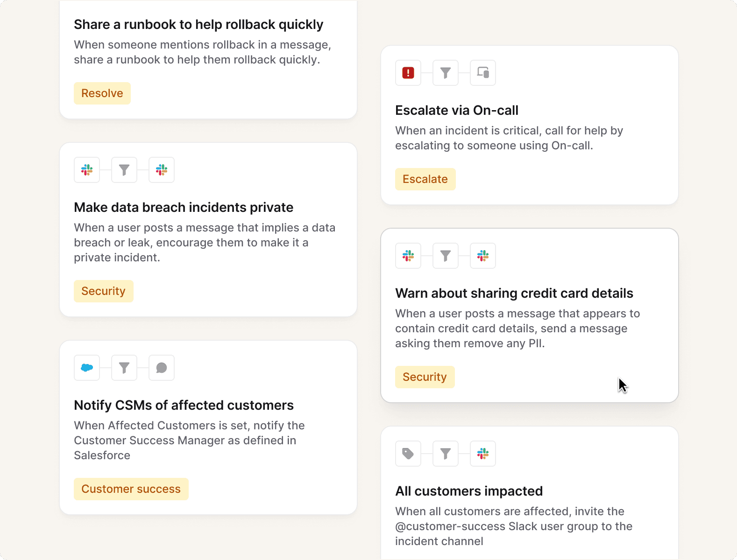Click the filter icon on credit card warning card

446,256
